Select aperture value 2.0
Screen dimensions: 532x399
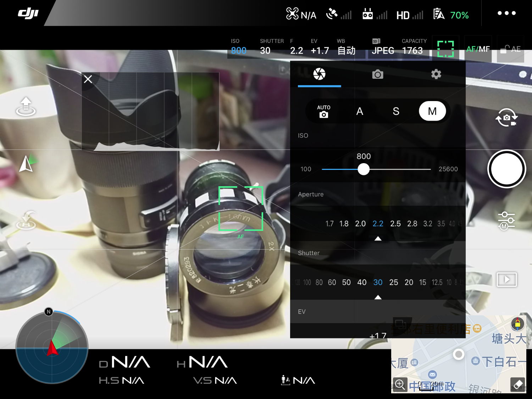coord(360,224)
